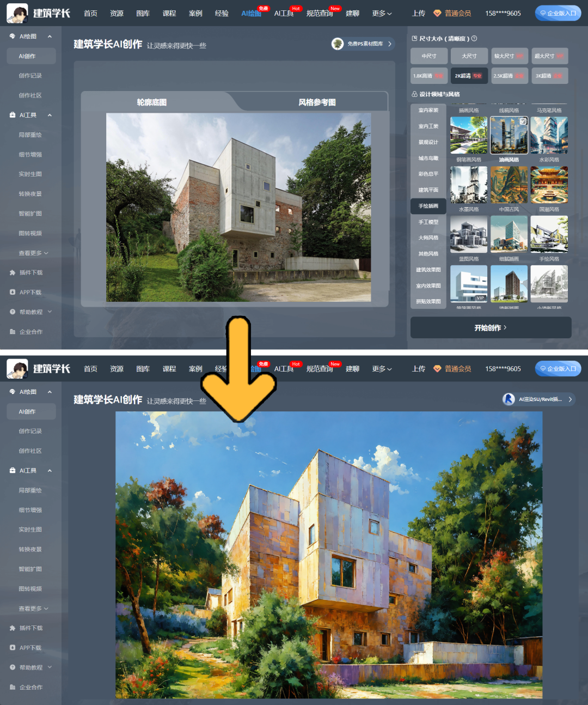Click the uploaded concrete house photo preview
The width and height of the screenshot is (588, 705).
(x=238, y=207)
